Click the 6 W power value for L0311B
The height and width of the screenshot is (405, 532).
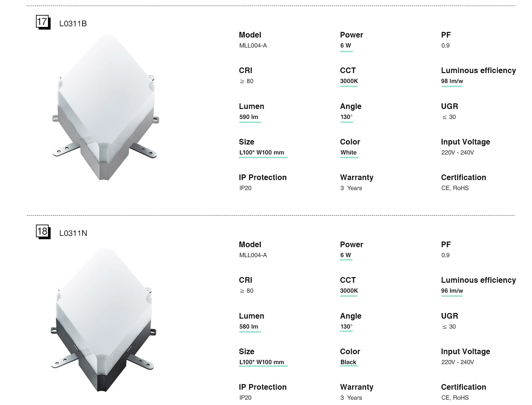pos(345,46)
